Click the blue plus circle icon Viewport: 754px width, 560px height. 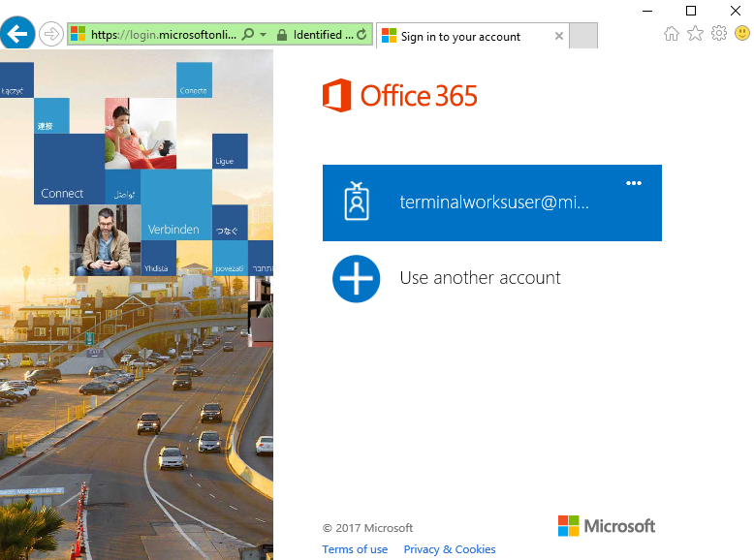tap(357, 278)
